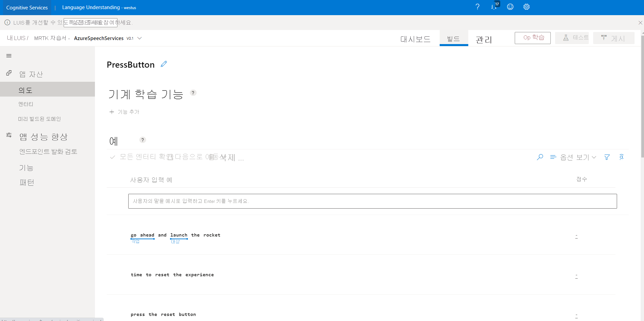Click the 점수 column header

click(582, 179)
